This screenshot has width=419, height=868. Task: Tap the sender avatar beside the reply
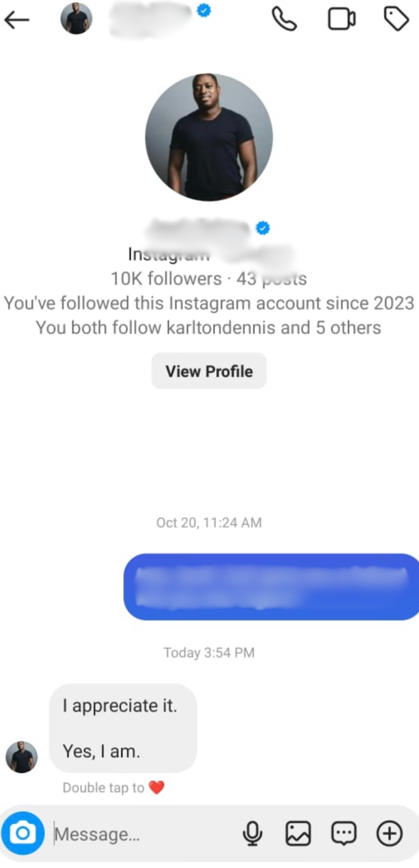point(22,757)
